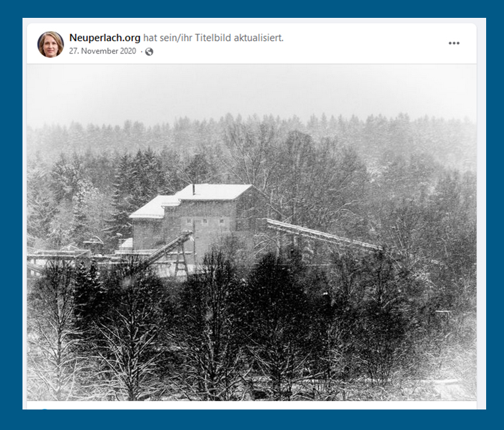Visit the Neuperlach.org page name link
This screenshot has height=430, width=504.
[x=105, y=38]
